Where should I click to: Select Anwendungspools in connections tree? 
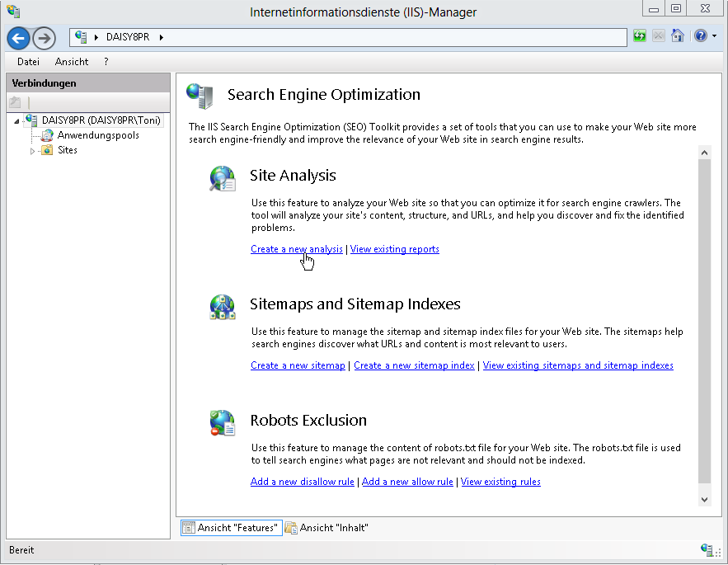(x=97, y=135)
